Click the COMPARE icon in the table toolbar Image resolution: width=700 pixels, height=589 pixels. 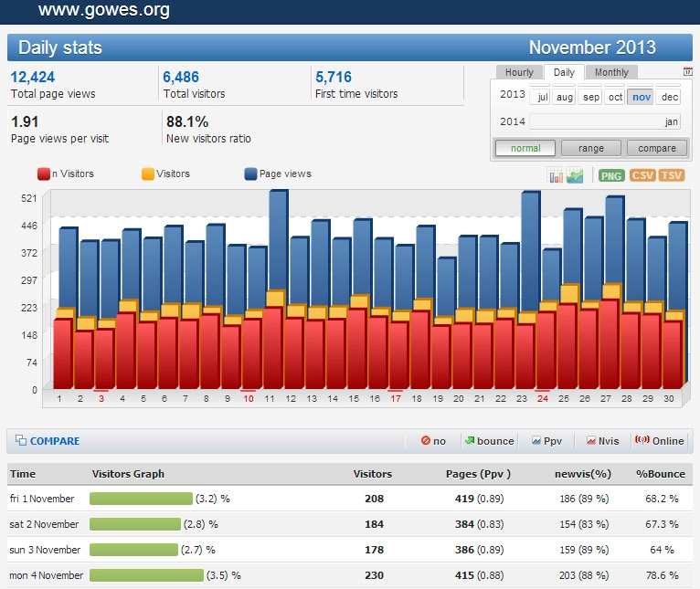click(x=21, y=441)
